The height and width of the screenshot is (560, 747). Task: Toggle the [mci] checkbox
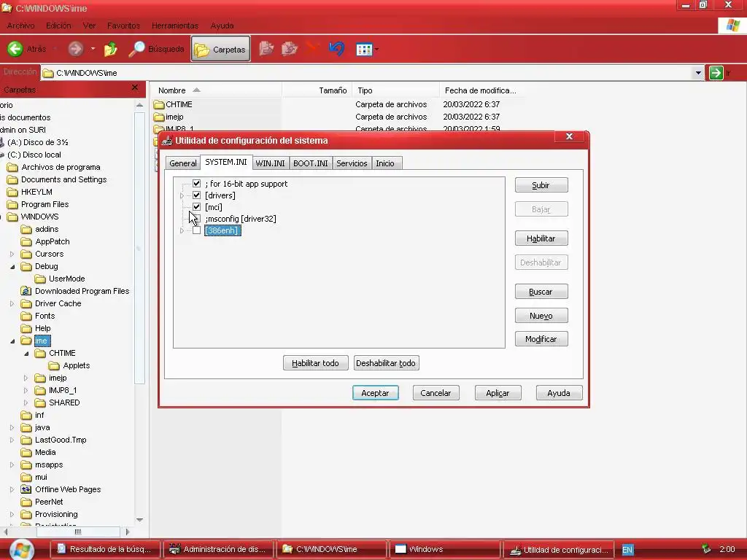pos(196,206)
